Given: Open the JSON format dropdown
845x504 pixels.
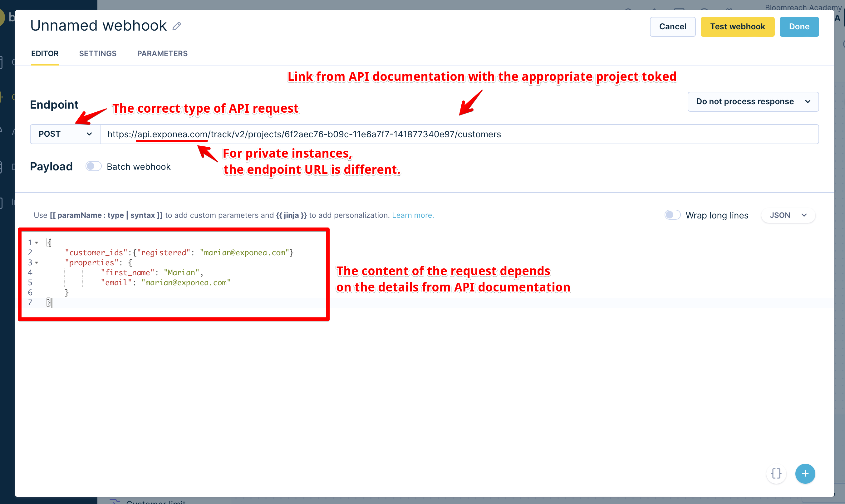Looking at the screenshot, I should (x=788, y=215).
